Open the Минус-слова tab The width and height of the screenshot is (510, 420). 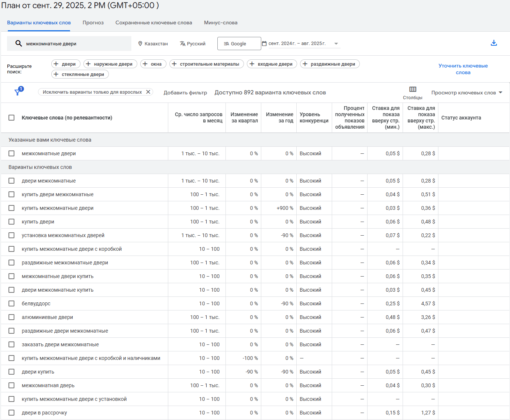tap(220, 22)
